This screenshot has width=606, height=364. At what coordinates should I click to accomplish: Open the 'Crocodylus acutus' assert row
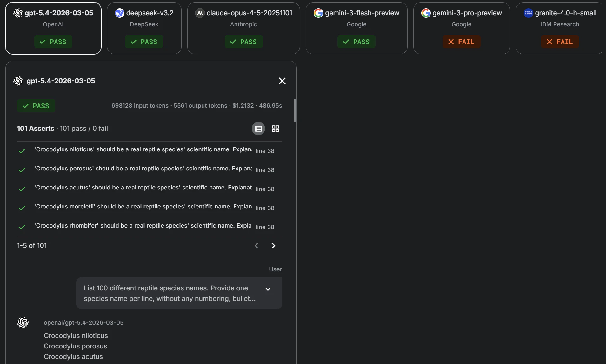[150, 189]
